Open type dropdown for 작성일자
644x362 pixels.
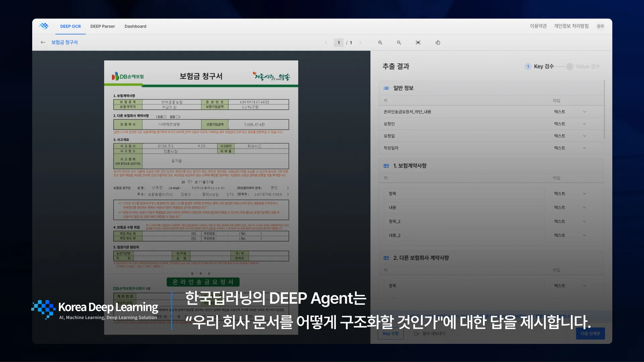(584, 148)
